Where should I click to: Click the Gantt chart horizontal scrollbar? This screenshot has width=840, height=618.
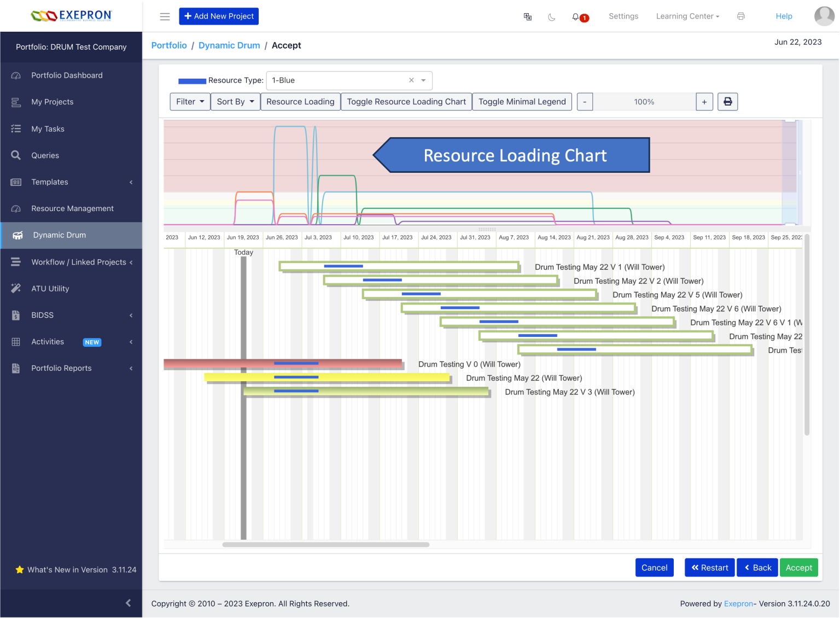tap(325, 545)
